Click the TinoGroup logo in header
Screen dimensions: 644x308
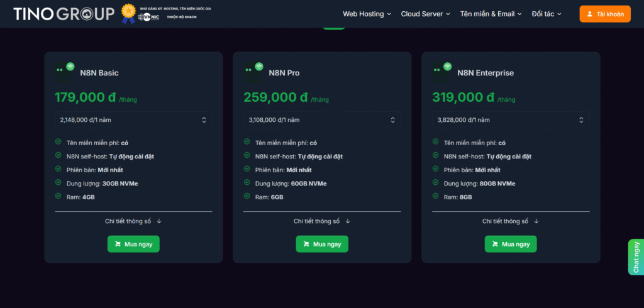pos(64,13)
